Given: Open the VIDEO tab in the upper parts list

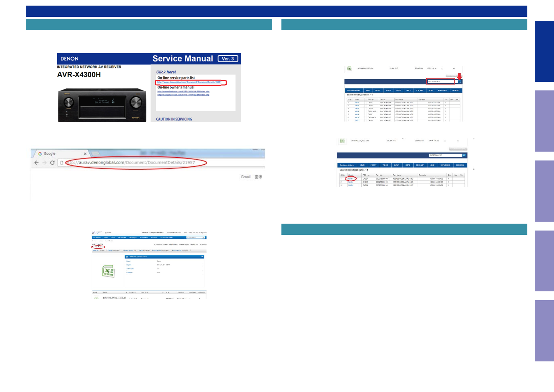Looking at the screenshot, I should pos(388,90).
